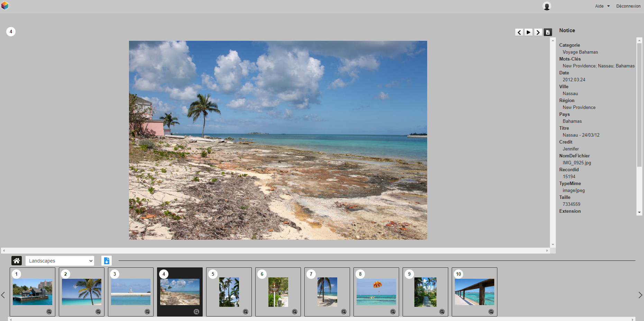Click the app logo in top-left corner
The height and width of the screenshot is (321, 644).
tap(5, 6)
